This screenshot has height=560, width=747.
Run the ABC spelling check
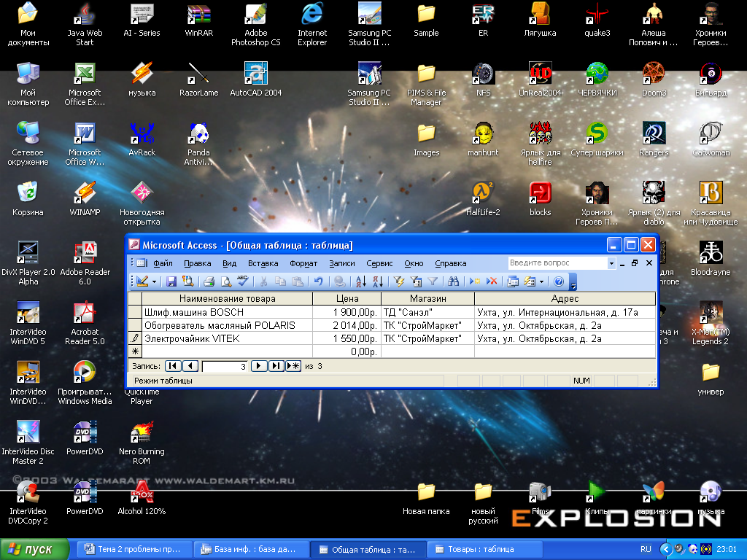coord(242,281)
